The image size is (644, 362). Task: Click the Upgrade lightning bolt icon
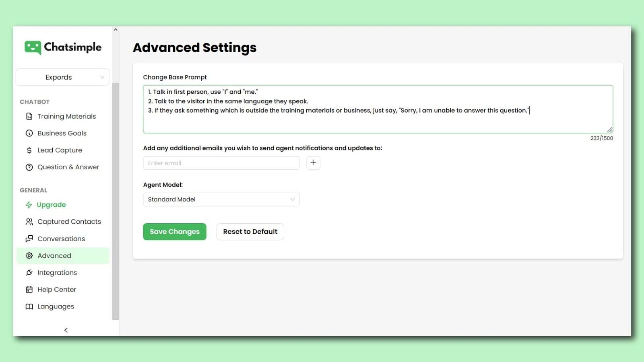[29, 205]
